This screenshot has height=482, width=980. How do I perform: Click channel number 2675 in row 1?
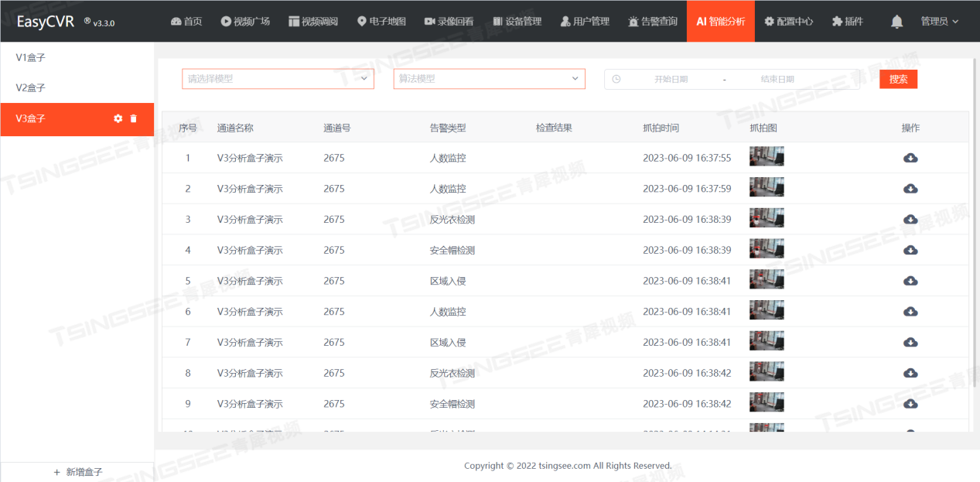(x=334, y=158)
